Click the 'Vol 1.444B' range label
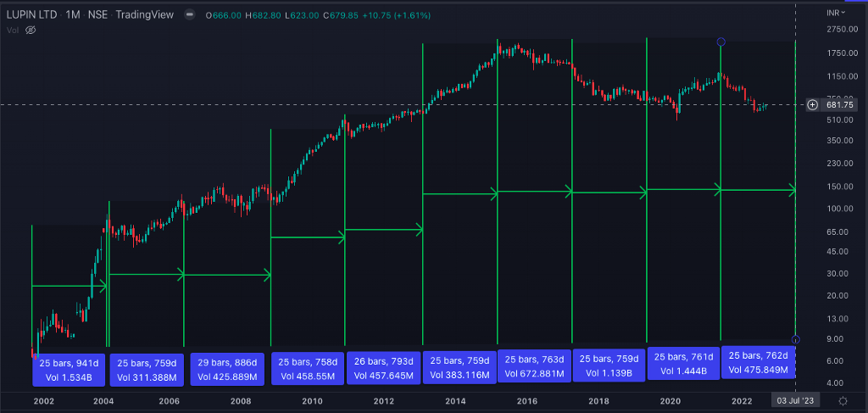The image size is (868, 413). tap(683, 372)
